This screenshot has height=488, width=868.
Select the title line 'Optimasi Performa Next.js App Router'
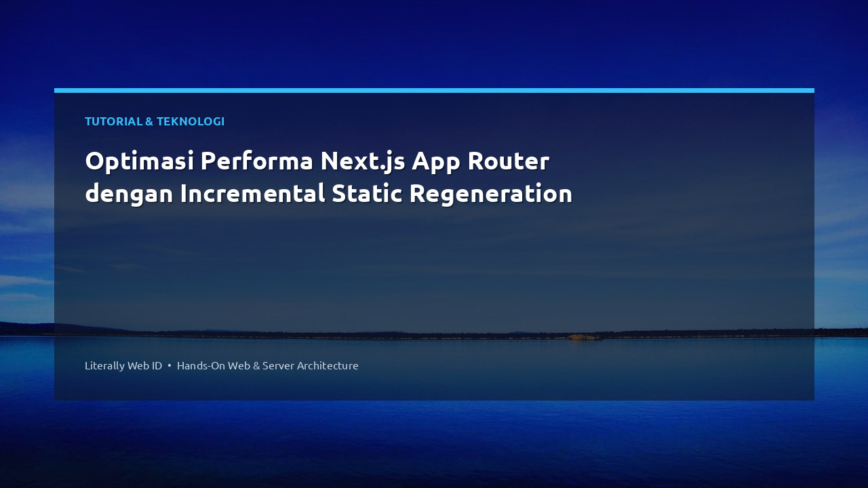pyautogui.click(x=317, y=161)
